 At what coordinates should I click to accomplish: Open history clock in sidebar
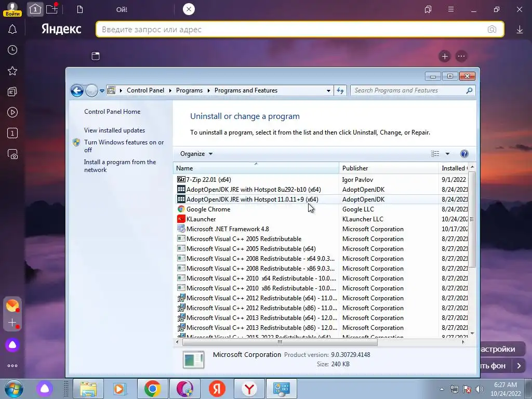point(12,50)
